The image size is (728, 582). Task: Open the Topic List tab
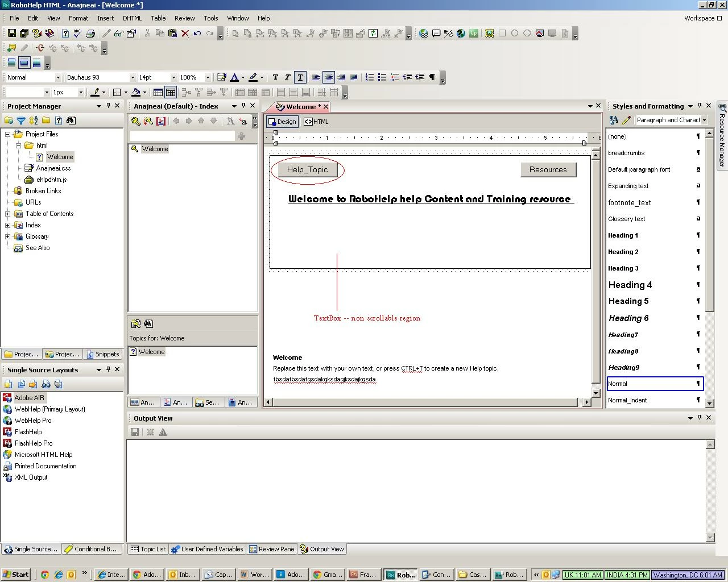pyautogui.click(x=148, y=549)
